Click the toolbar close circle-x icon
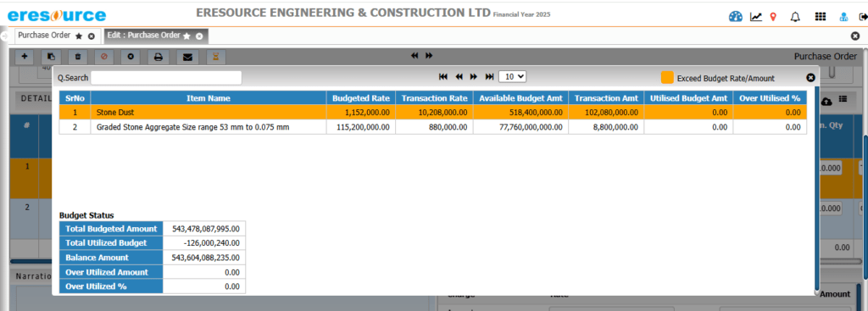 [x=131, y=56]
